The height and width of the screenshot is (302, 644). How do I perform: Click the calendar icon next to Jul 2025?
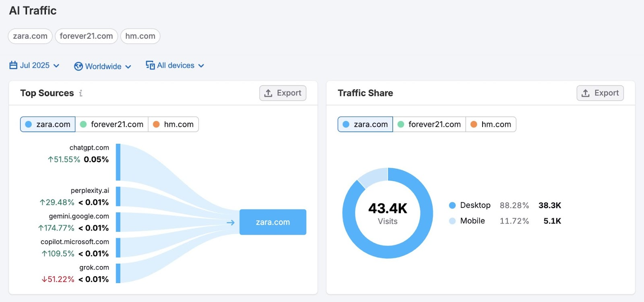coord(13,65)
